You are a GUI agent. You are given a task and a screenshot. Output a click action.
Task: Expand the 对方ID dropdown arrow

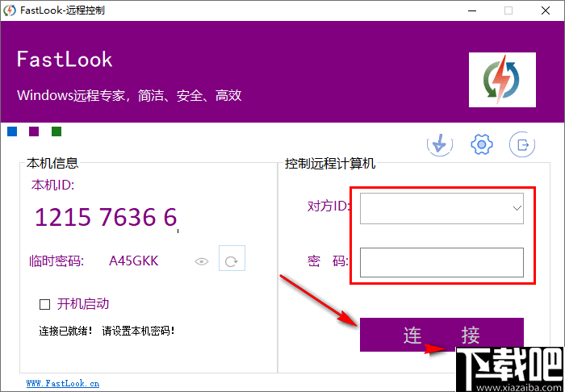pos(517,208)
